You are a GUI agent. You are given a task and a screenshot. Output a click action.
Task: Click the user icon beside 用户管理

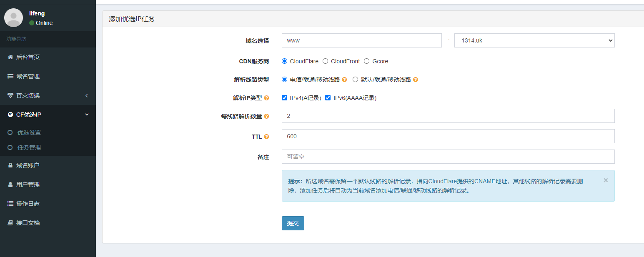point(10,185)
